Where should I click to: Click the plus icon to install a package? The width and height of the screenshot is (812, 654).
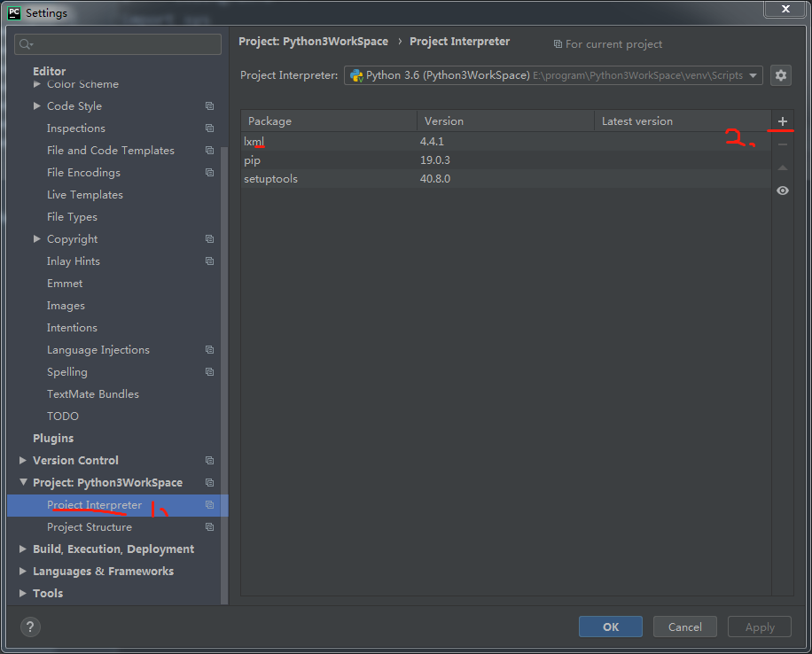783,121
